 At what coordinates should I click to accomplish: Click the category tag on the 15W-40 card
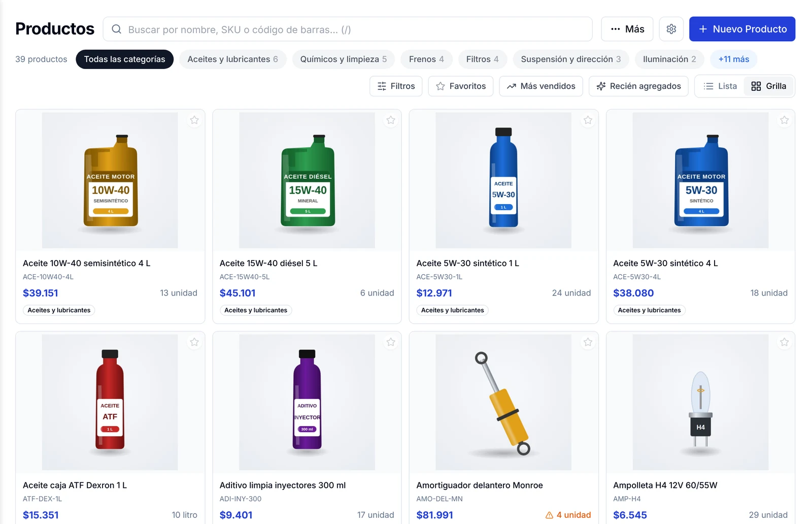pyautogui.click(x=256, y=310)
